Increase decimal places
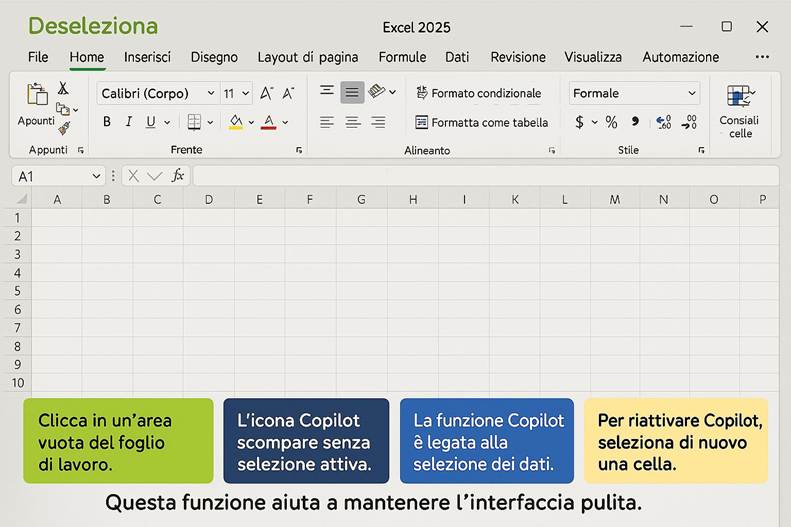Viewport: 791px width, 527px height. [663, 122]
